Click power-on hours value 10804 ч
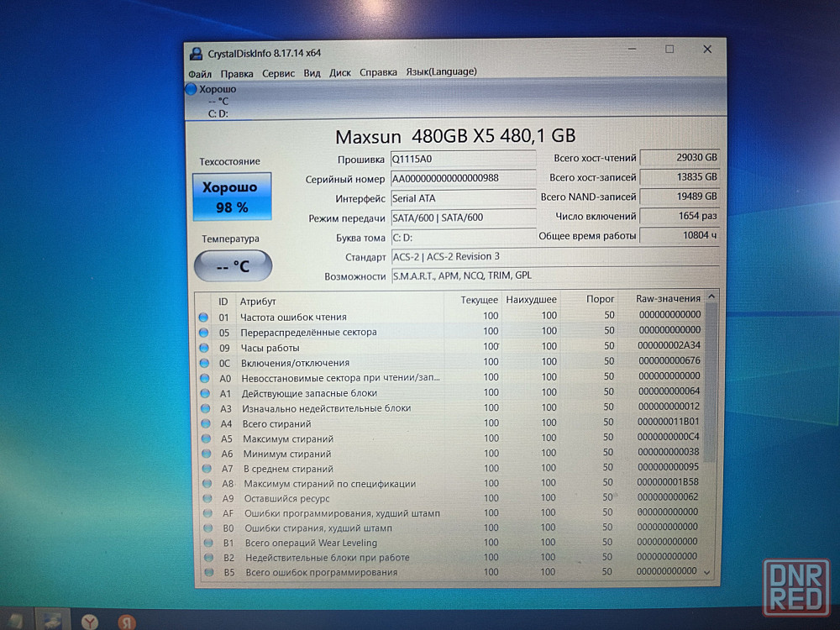This screenshot has width=840, height=630. 680,235
